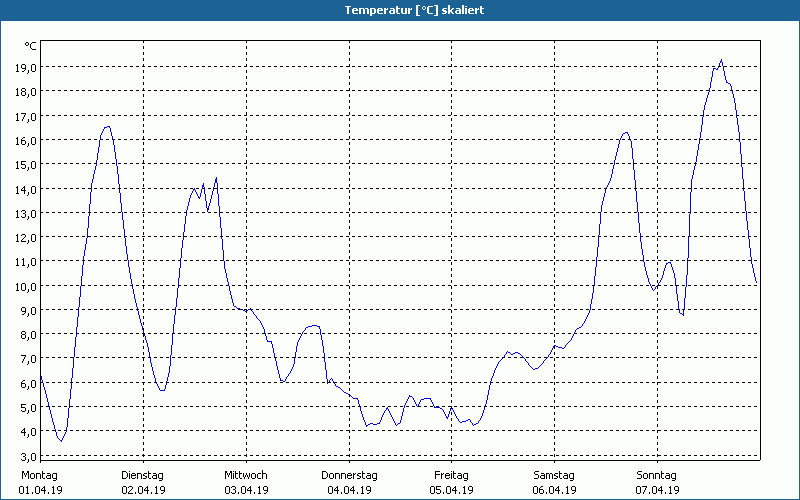
Task: Click the 7,0 y-axis label
Action: click(x=28, y=359)
